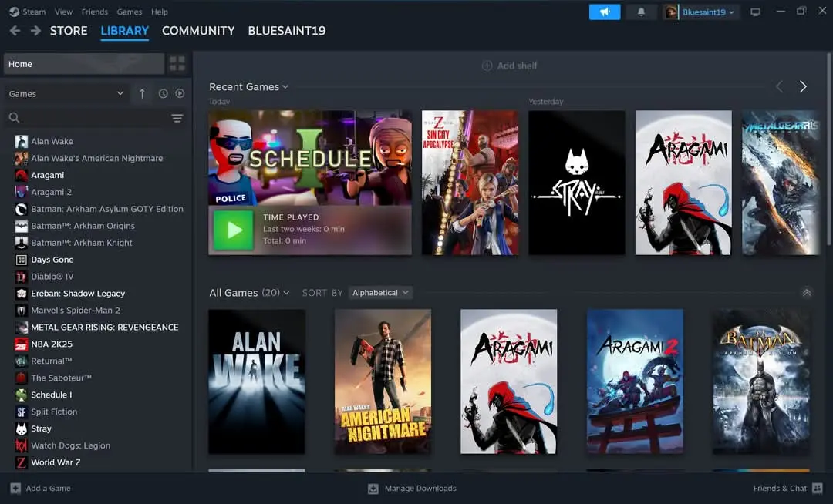Click the Alan Wake game icon in the sidebar
833x504 pixels.
[x=22, y=141]
